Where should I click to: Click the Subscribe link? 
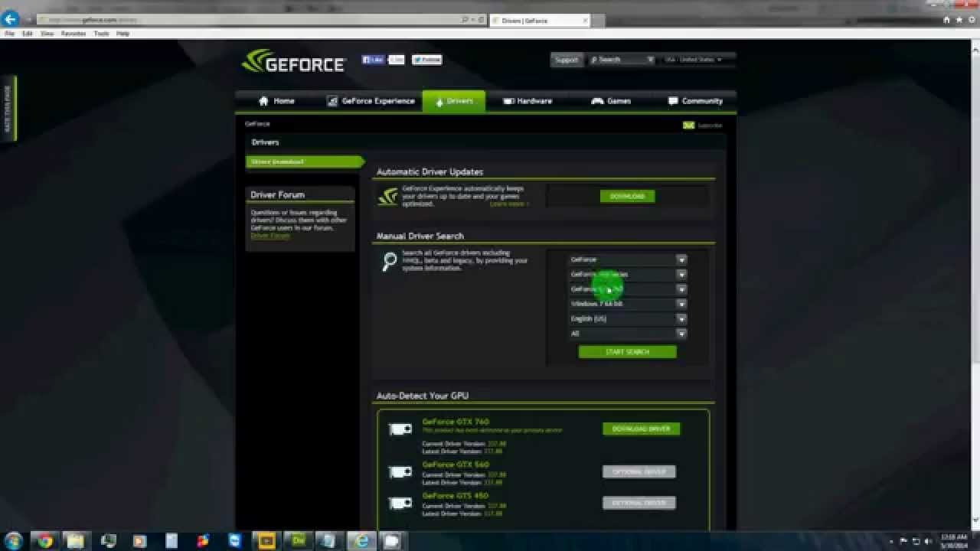pyautogui.click(x=710, y=126)
